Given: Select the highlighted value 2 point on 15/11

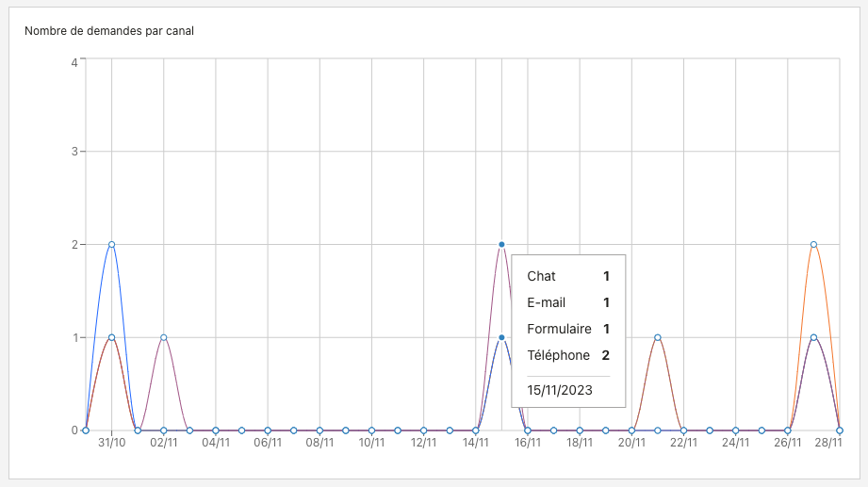Looking at the screenshot, I should click(501, 244).
